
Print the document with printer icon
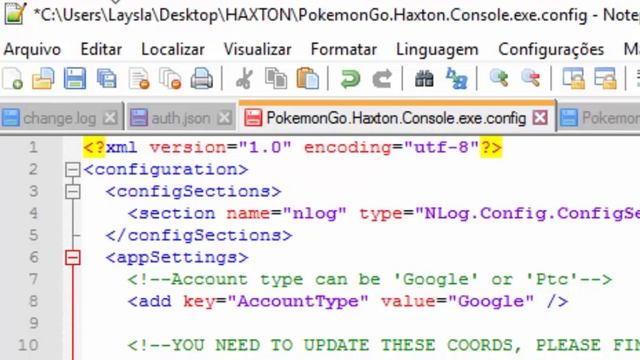[202, 78]
